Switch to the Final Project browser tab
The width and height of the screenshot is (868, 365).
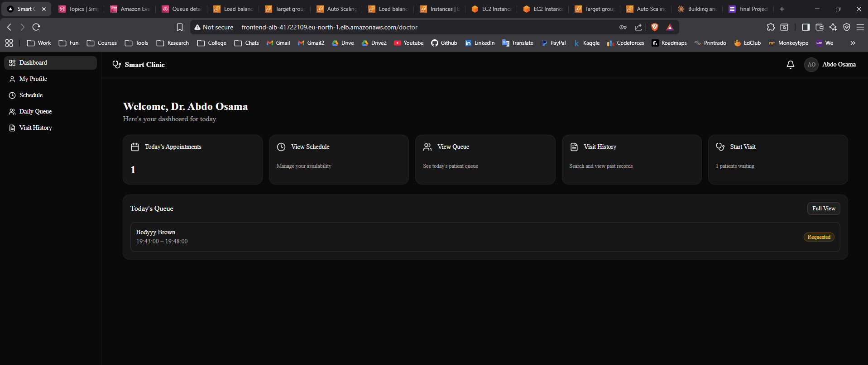(749, 9)
